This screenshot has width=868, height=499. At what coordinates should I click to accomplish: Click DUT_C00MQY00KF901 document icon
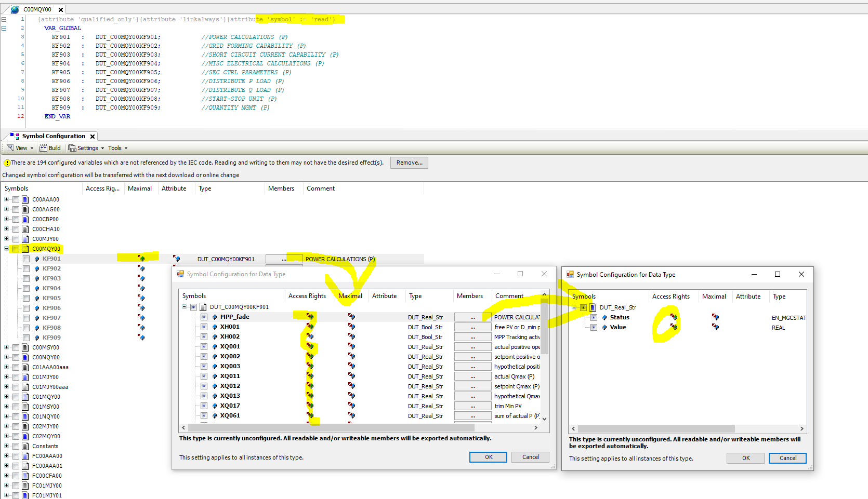[x=203, y=307]
